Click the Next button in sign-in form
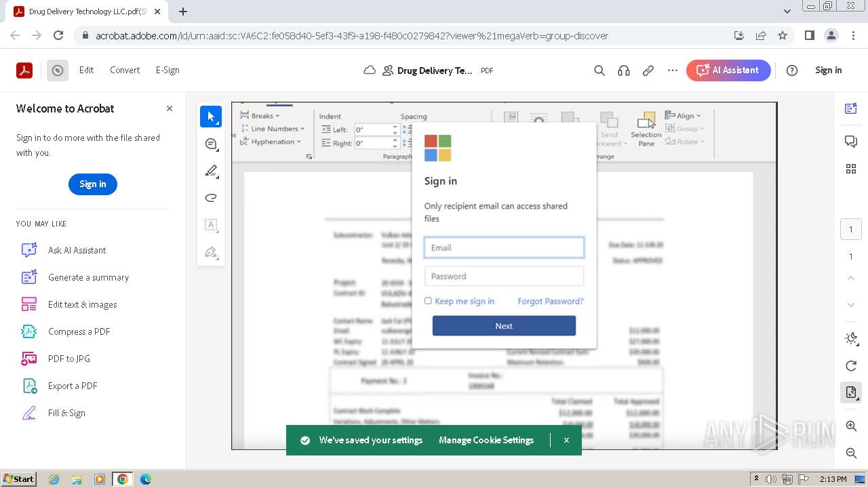This screenshot has height=488, width=868. coord(504,326)
